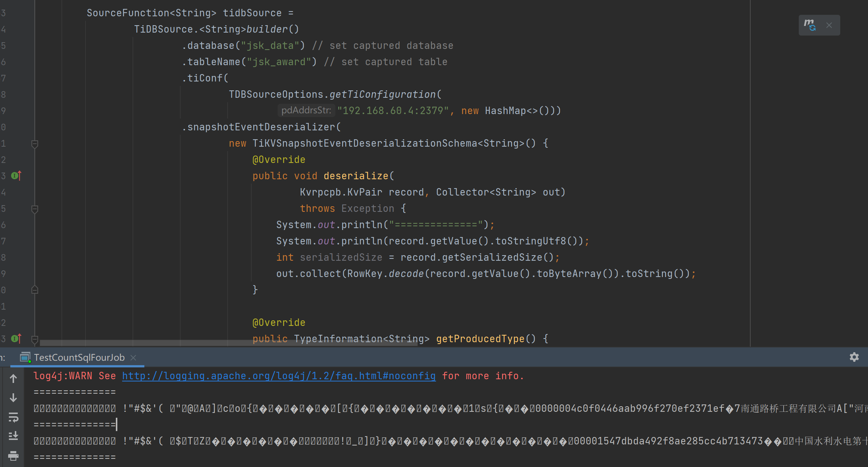This screenshot has width=868, height=467.
Task: Select the TestCountSqlFourJob run tab
Action: [79, 357]
